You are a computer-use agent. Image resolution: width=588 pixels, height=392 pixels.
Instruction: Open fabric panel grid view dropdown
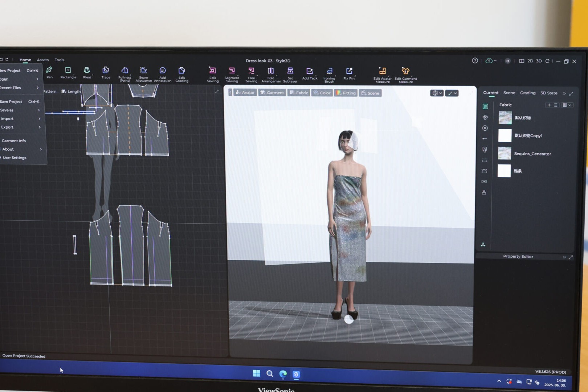click(567, 105)
